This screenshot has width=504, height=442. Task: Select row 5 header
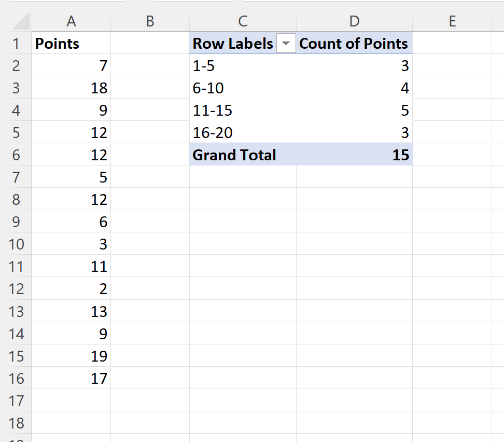(16, 132)
